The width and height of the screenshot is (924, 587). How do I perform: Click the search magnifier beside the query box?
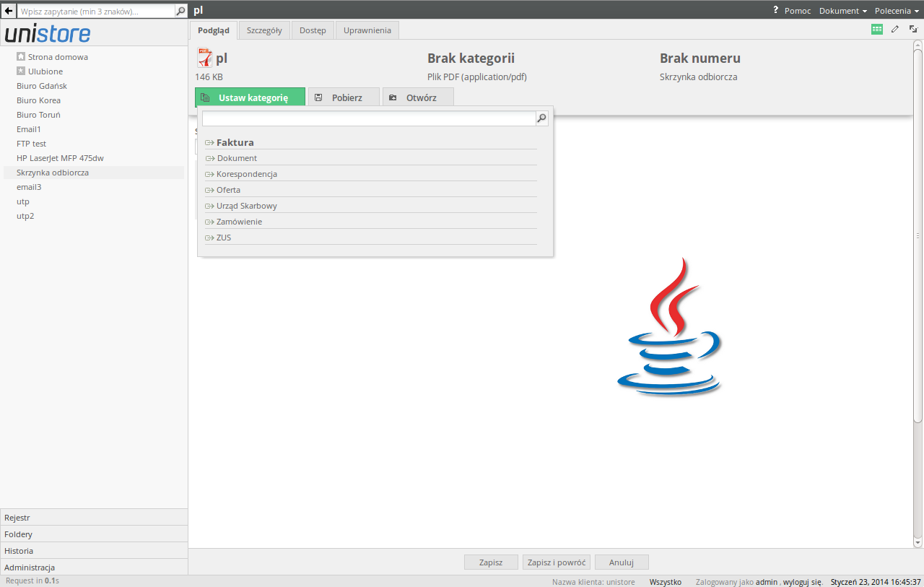(181, 11)
